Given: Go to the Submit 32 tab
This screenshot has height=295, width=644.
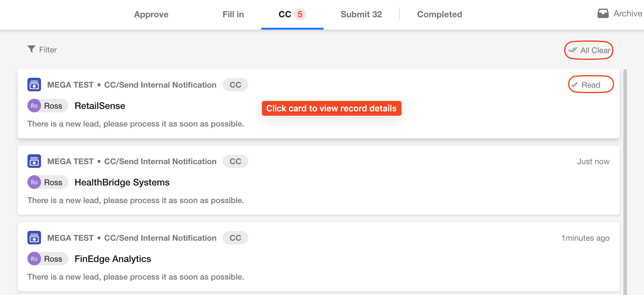Looking at the screenshot, I should 361,15.
